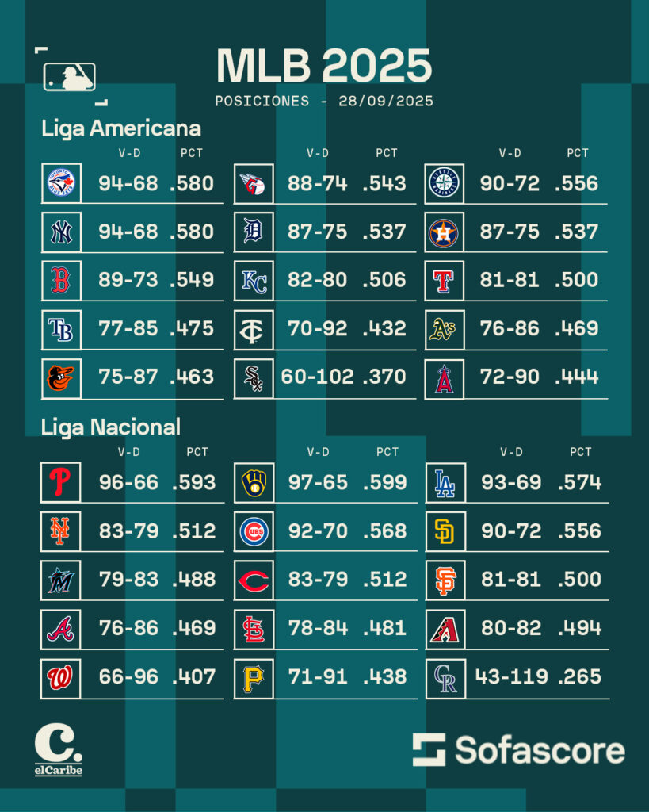649x812 pixels.
Task: Click the Pittsburgh Pirates logo
Action: (254, 677)
